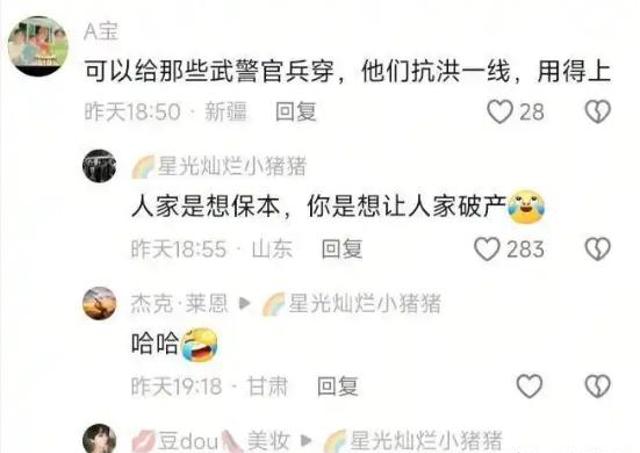
Task: Open username A宝
Action: pyautogui.click(x=101, y=31)
